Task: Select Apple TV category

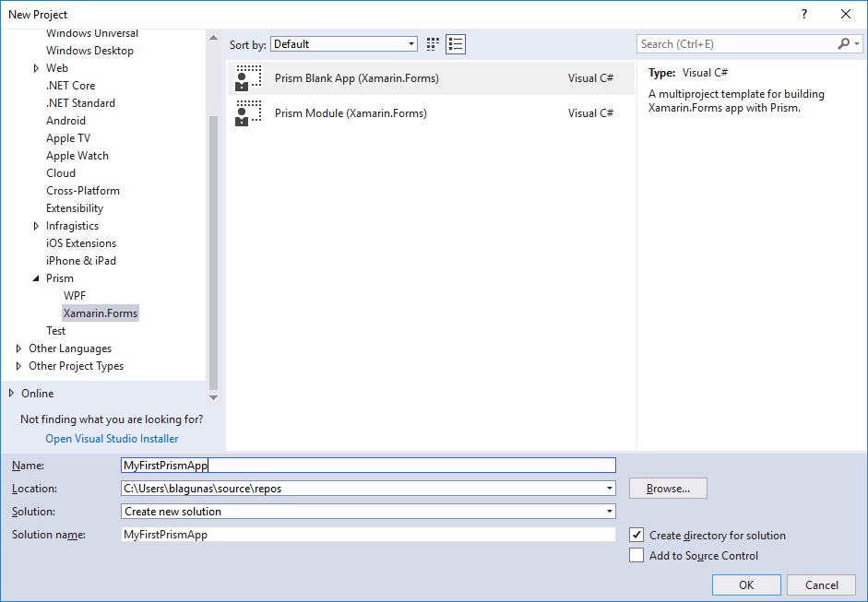Action: click(68, 138)
